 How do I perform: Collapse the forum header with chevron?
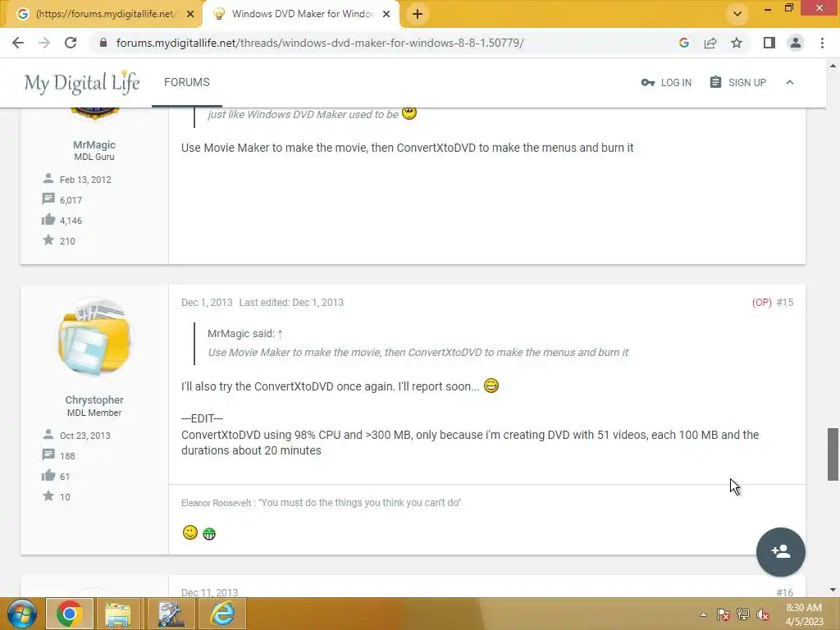[790, 83]
